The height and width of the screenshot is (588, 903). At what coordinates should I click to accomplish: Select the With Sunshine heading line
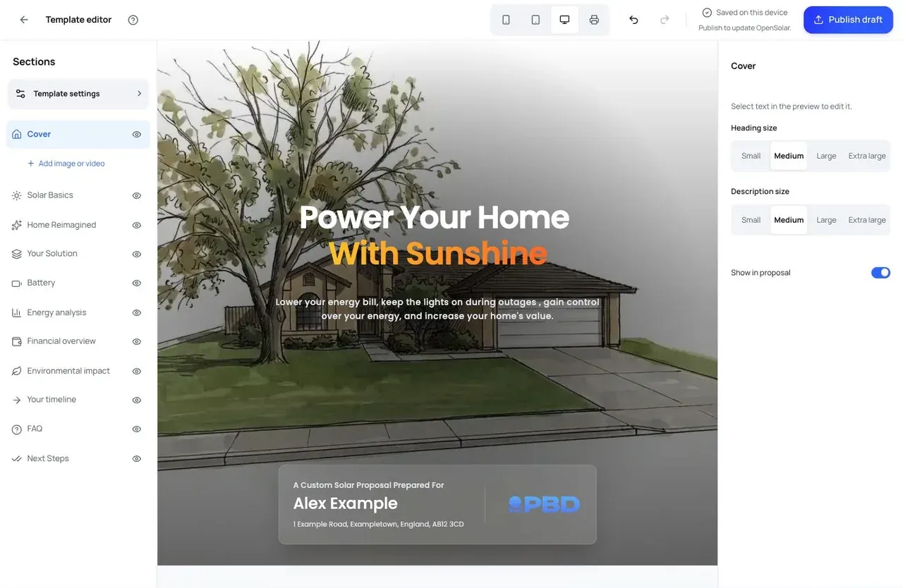(437, 253)
